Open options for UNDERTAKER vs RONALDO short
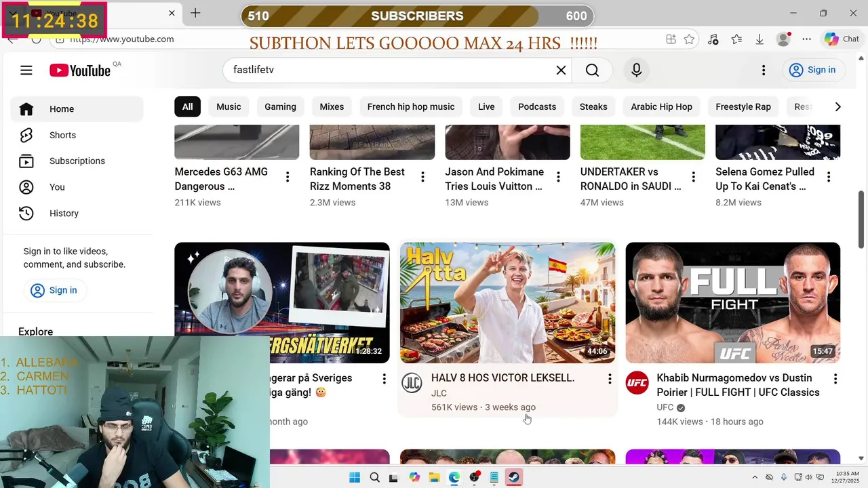868x488 pixels. 693,177
